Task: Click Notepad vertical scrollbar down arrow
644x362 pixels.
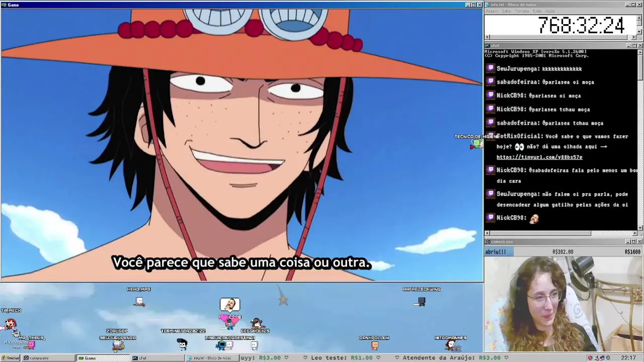Action: click(x=640, y=32)
